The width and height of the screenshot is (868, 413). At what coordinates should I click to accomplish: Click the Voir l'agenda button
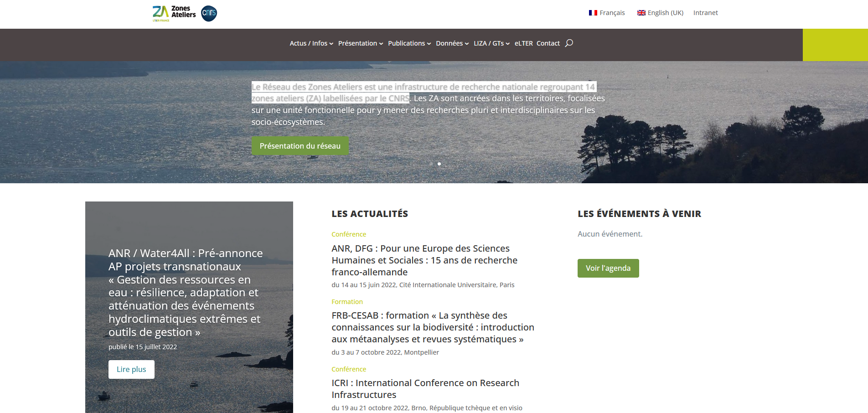point(608,268)
